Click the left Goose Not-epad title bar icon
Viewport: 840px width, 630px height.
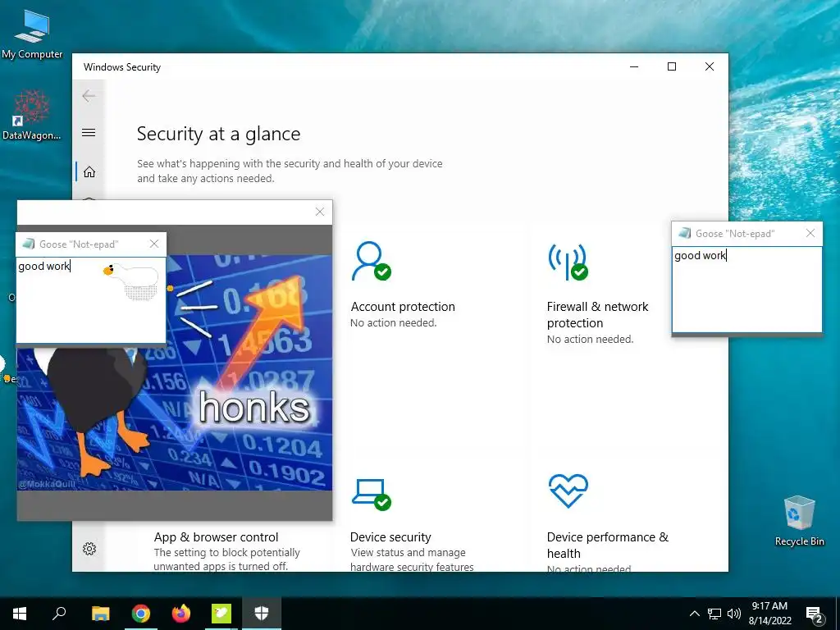click(29, 244)
